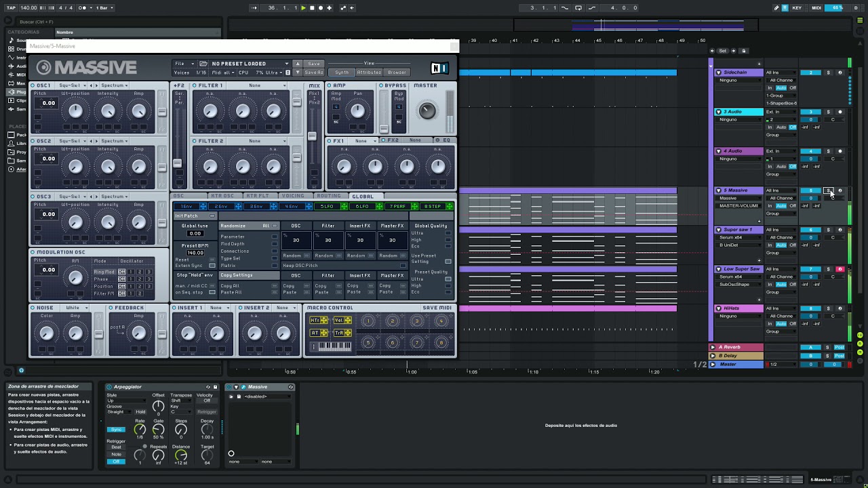The image size is (868, 488).
Task: Click the arm record button on 3 Audio track
Action: click(840, 112)
